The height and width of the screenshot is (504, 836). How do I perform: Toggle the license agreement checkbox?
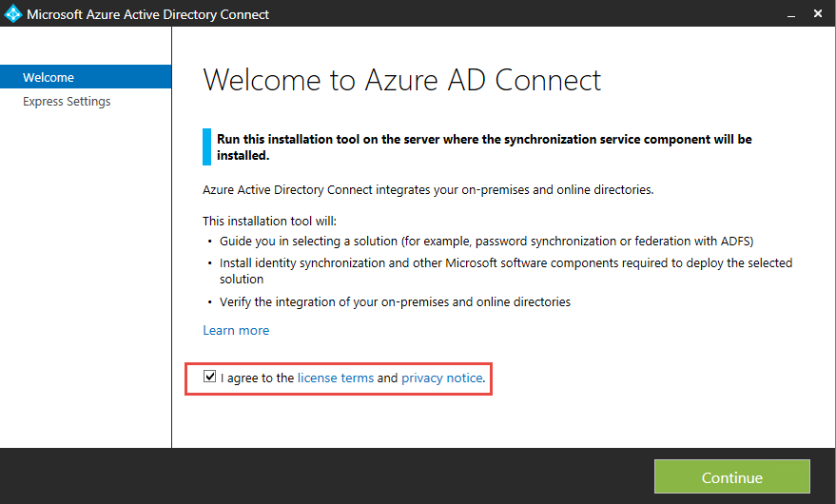point(210,378)
